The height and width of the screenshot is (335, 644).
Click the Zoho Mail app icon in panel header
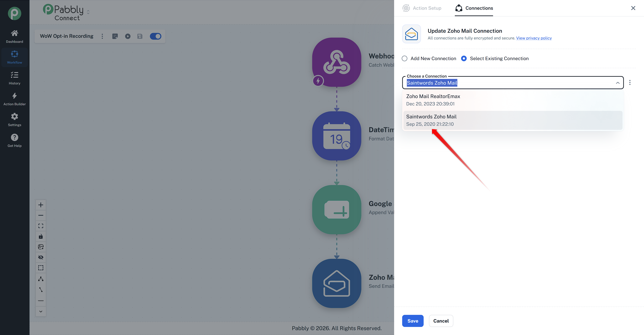pyautogui.click(x=412, y=34)
